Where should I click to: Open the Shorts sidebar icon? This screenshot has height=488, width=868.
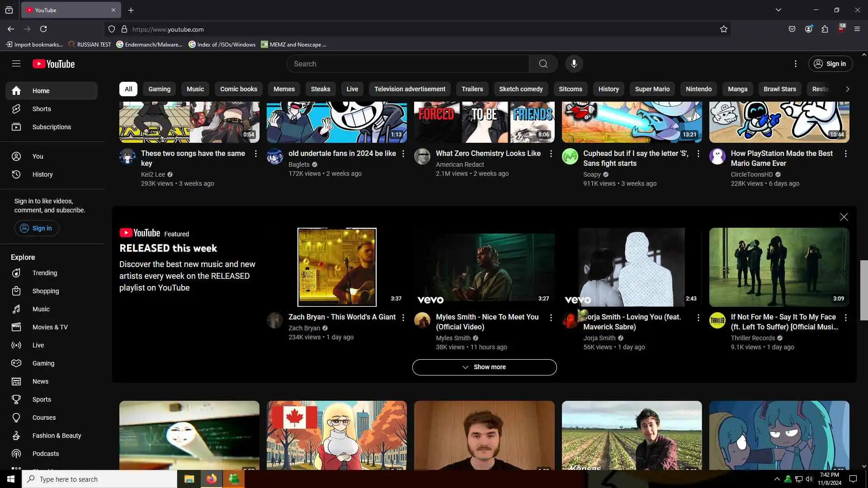click(x=16, y=109)
